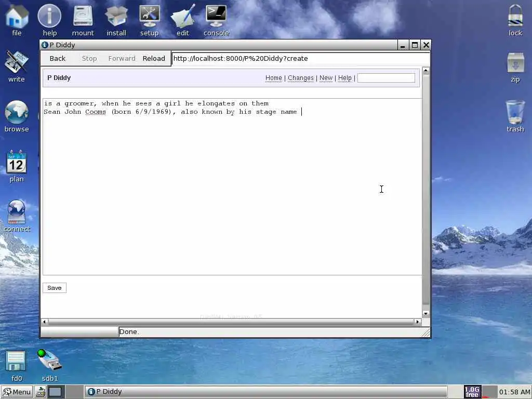Image resolution: width=532 pixels, height=399 pixels.
Task: Click the horizontal scrollbar track
Action: [231, 321]
